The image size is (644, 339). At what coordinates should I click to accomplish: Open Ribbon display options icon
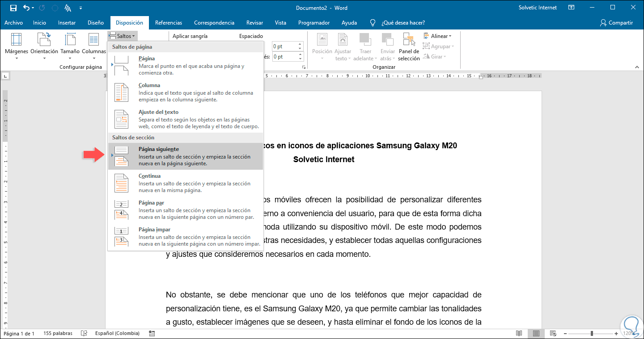pos(572,8)
